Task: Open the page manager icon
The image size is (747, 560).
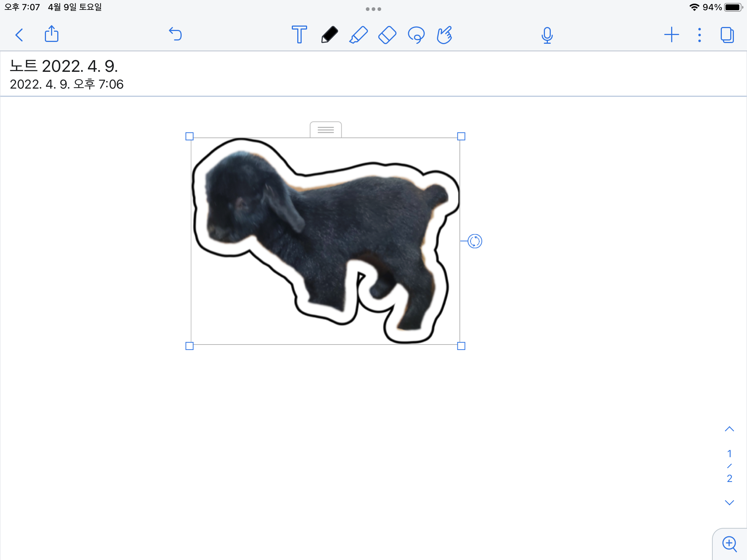Action: (x=727, y=35)
